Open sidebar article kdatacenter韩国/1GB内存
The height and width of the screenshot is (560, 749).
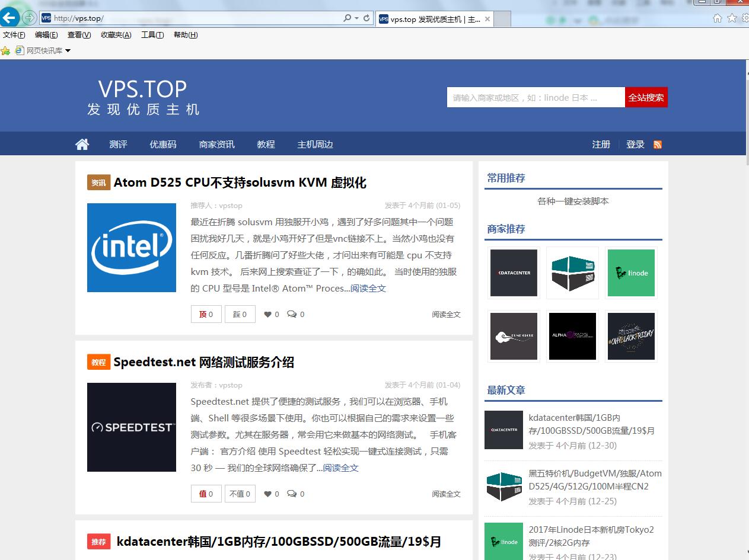tap(592, 424)
